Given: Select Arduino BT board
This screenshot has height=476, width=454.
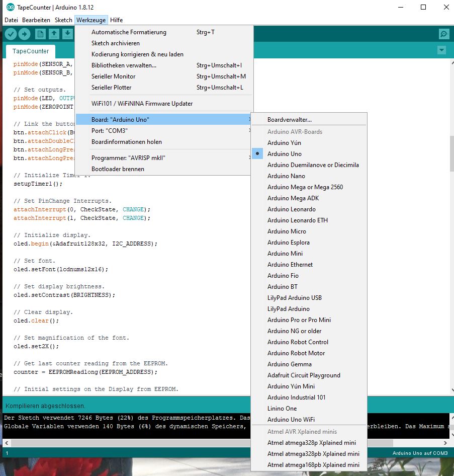Looking at the screenshot, I should [309, 287].
